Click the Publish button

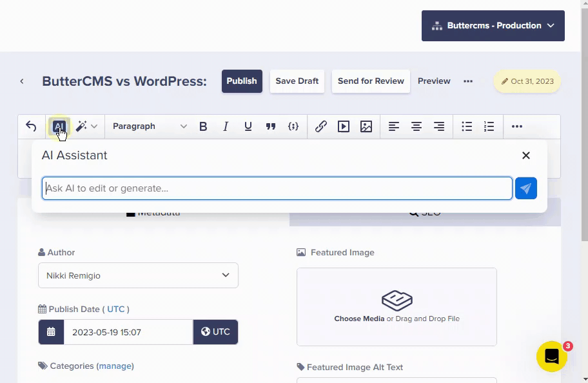coord(242,81)
